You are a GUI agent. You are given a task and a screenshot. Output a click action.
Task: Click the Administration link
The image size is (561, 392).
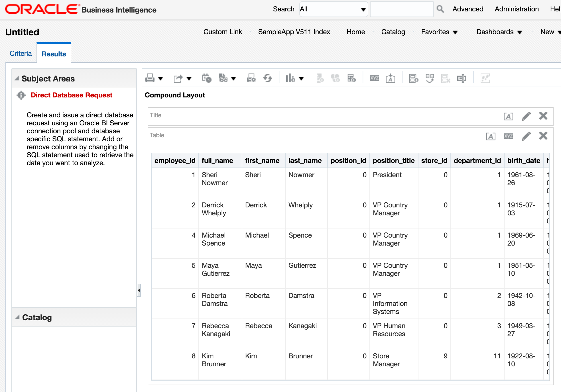tap(517, 9)
